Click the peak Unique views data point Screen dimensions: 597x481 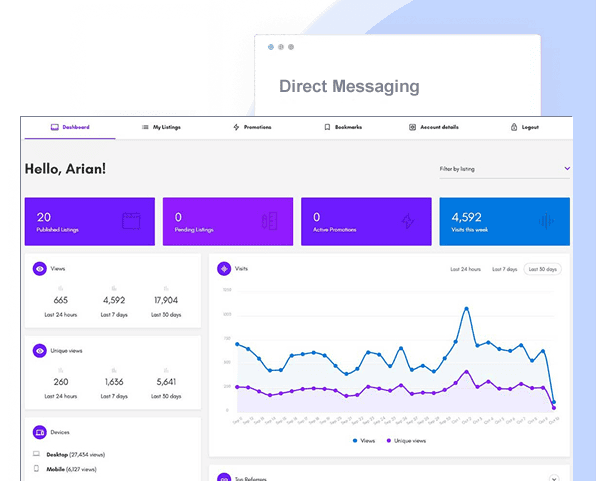466,372
